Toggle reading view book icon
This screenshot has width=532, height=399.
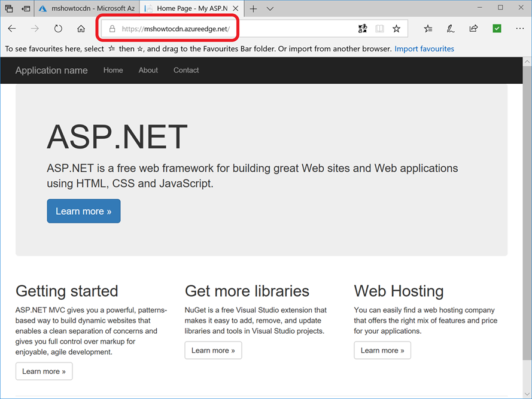tap(379, 29)
